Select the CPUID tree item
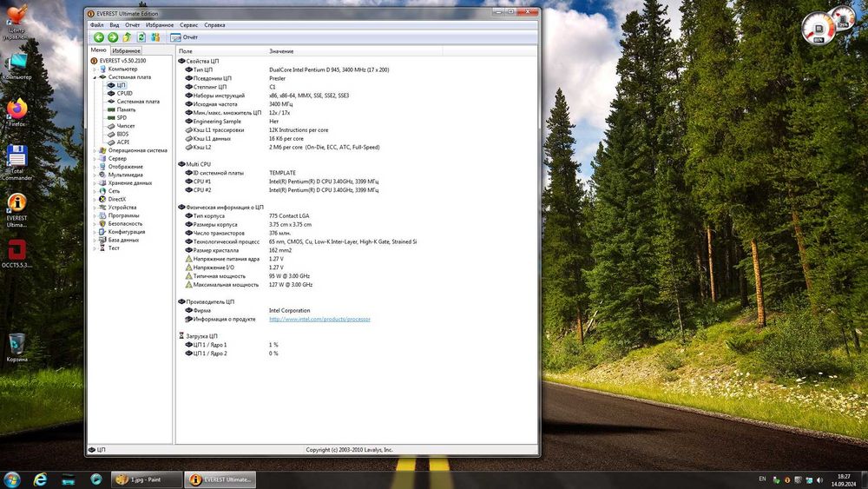868x489 pixels. point(124,93)
